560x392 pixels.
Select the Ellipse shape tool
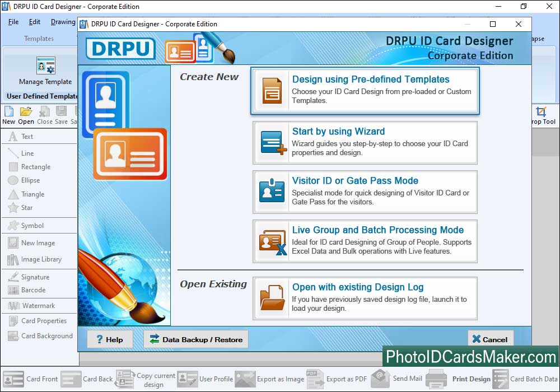tap(24, 180)
